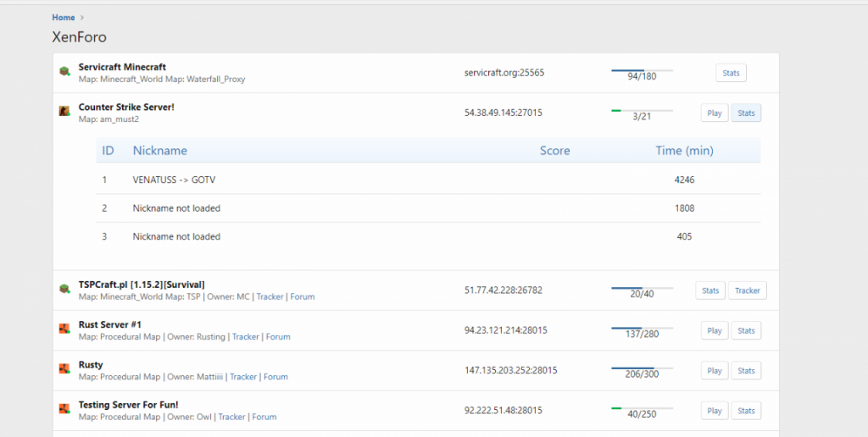Click Play on Counter Strike Server
This screenshot has height=437, width=868.
tap(715, 113)
